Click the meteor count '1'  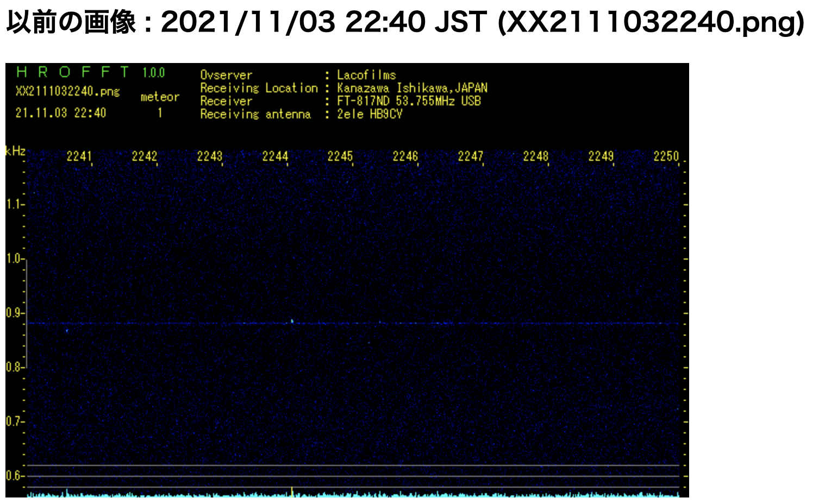(x=160, y=113)
